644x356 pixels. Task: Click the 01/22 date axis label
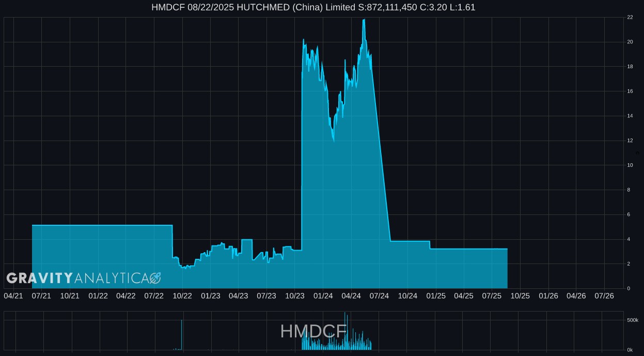coord(98,296)
